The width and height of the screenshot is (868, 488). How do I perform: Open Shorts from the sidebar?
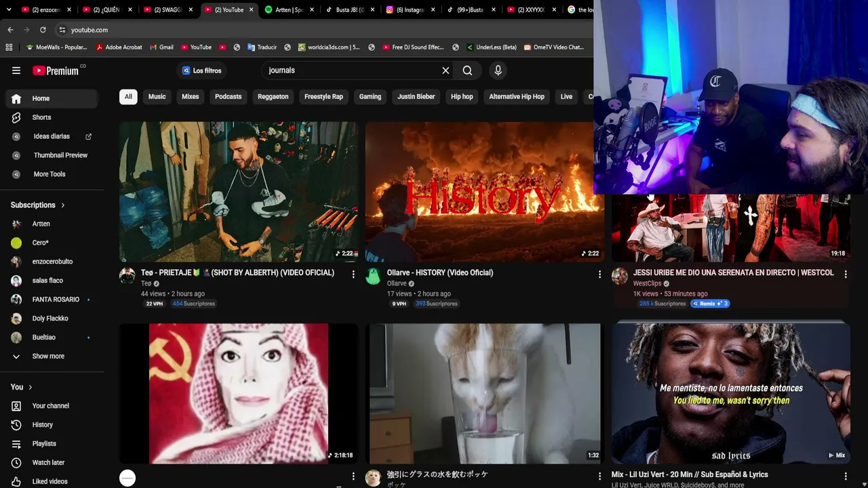tap(52, 117)
